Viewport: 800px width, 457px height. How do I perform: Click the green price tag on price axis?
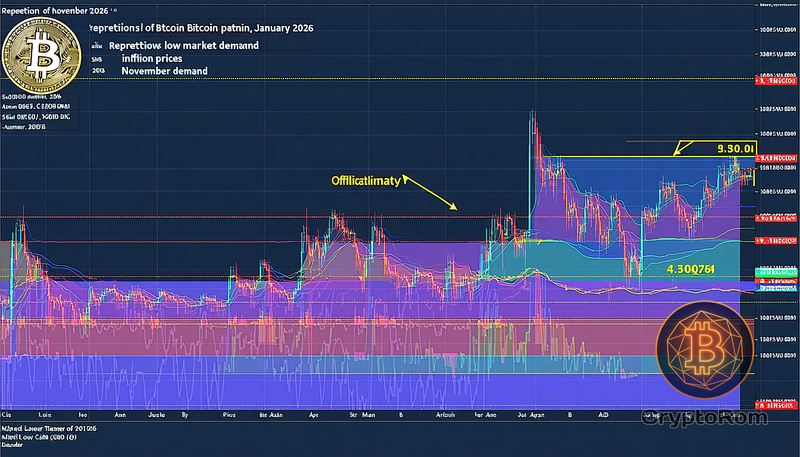point(776,273)
